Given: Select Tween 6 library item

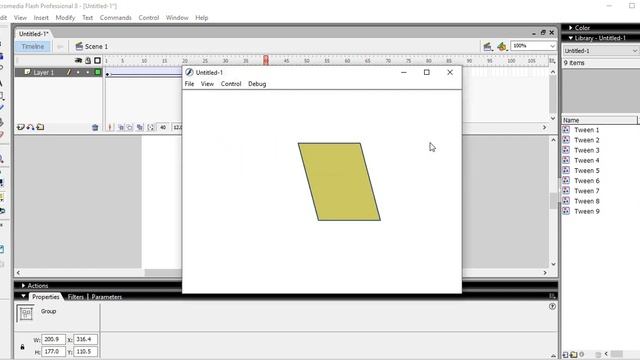Looking at the screenshot, I should coord(586,181).
